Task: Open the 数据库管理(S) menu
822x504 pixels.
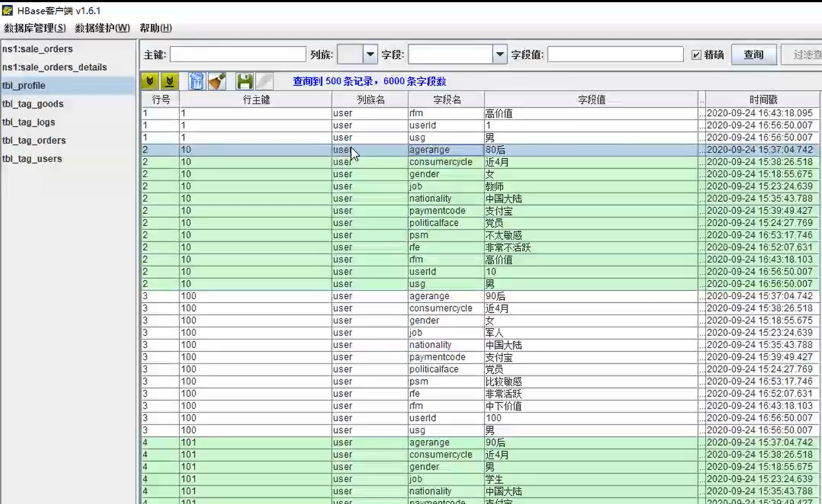Action: point(35,28)
